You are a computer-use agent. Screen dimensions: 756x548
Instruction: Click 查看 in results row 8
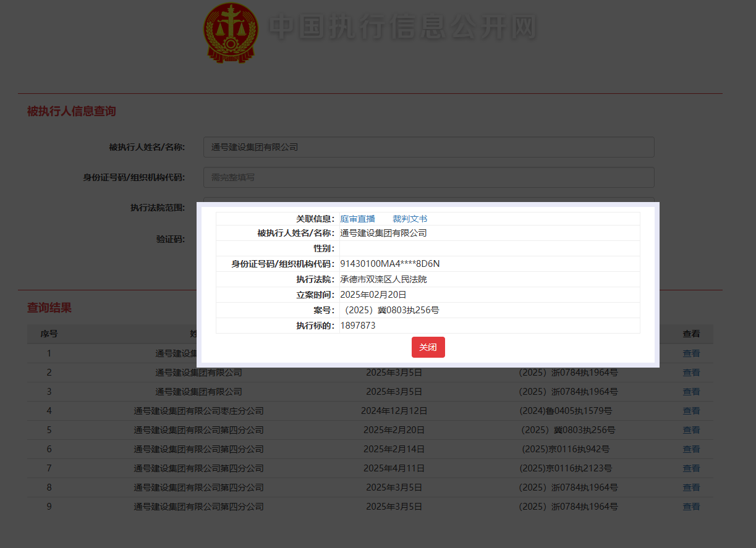pyautogui.click(x=691, y=487)
